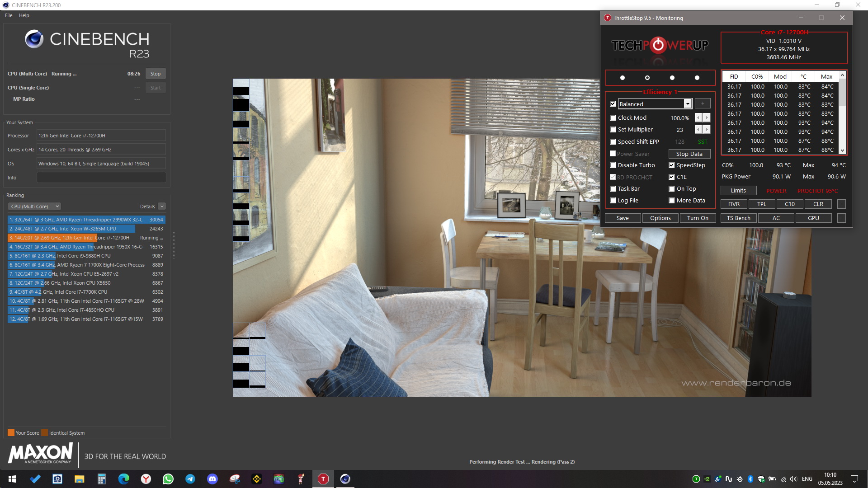Open the Bluetooth tray icon
Image resolution: width=868 pixels, height=488 pixels.
(750, 479)
